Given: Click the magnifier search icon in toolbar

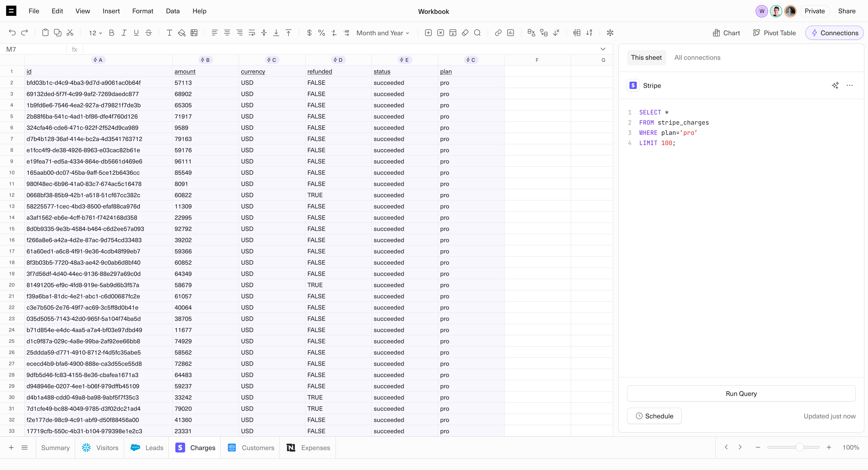Looking at the screenshot, I should click(x=477, y=33).
